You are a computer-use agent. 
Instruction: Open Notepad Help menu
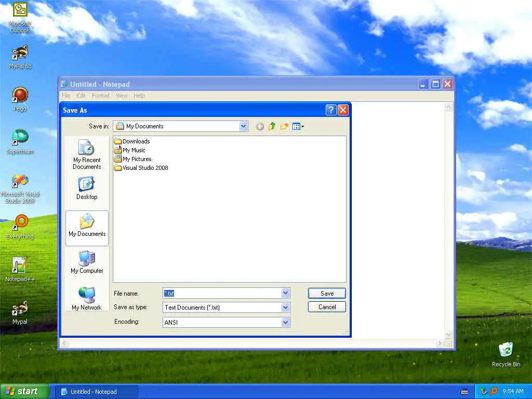(139, 96)
